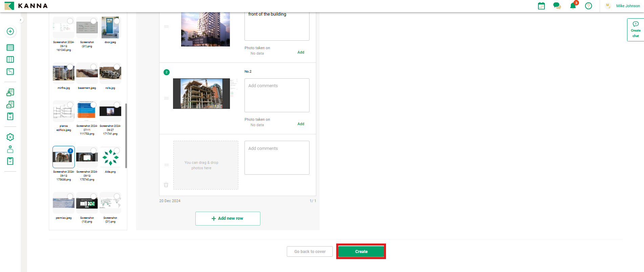
Task: Click the plus circle icon in sidebar
Action: coord(10,32)
